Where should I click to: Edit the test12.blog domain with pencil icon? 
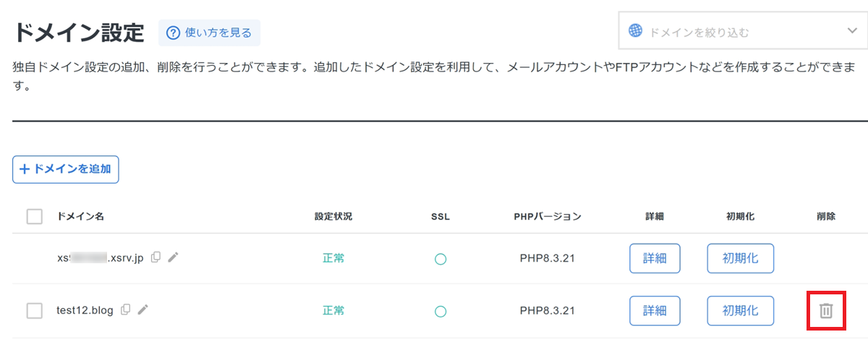pyautogui.click(x=143, y=310)
